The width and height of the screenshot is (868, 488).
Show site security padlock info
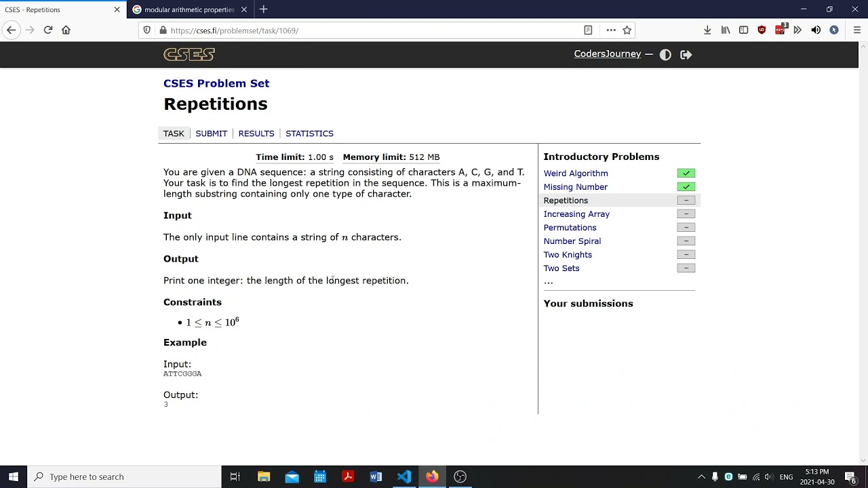(x=163, y=30)
